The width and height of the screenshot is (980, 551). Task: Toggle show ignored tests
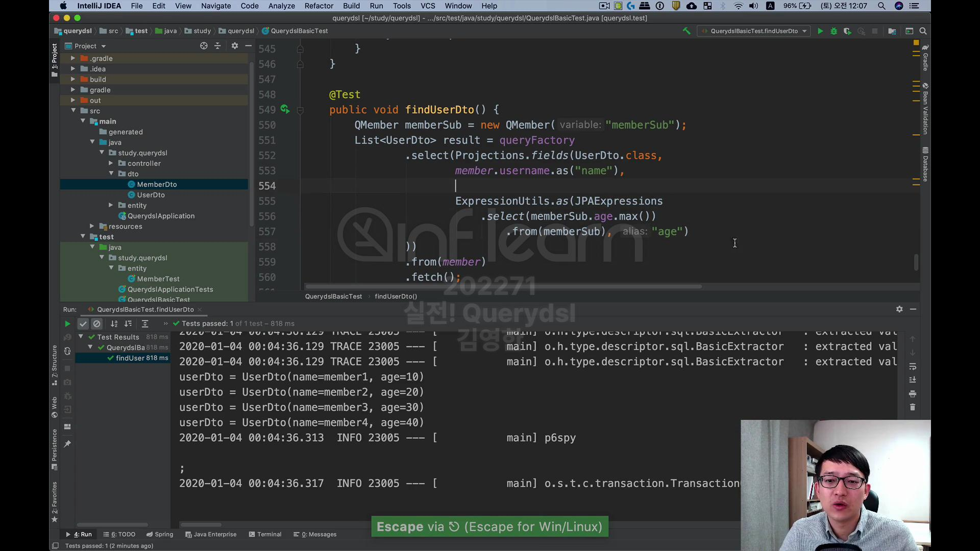coord(97,323)
